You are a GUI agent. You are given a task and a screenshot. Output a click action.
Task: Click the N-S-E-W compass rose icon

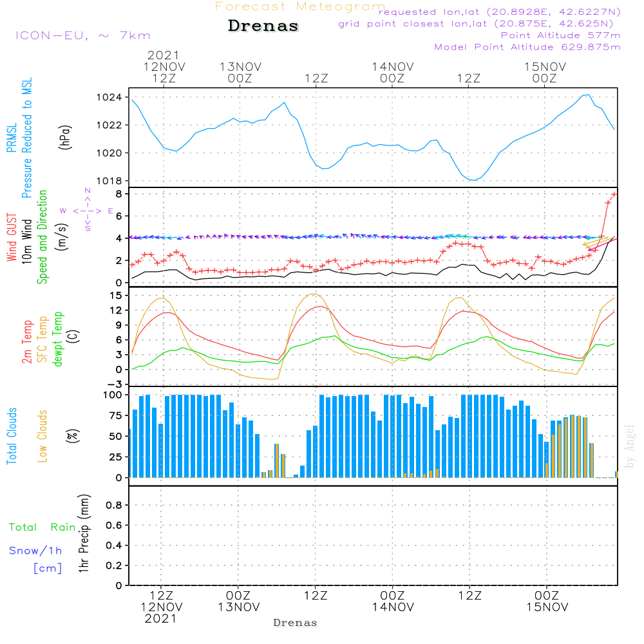pos(88,211)
